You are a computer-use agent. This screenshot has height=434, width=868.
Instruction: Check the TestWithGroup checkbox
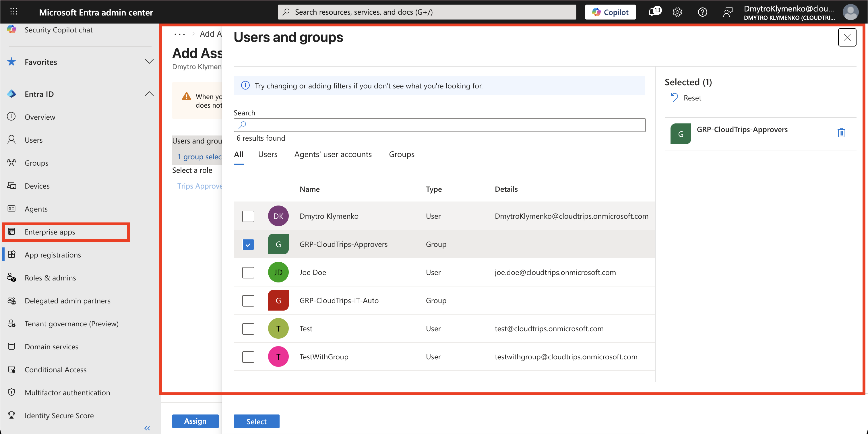click(248, 357)
